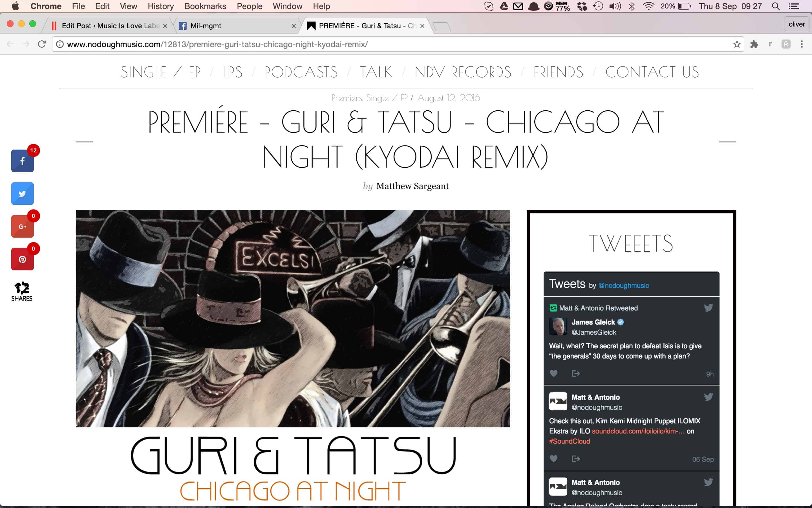Open TALK nav link
The width and height of the screenshot is (812, 508).
[376, 72]
